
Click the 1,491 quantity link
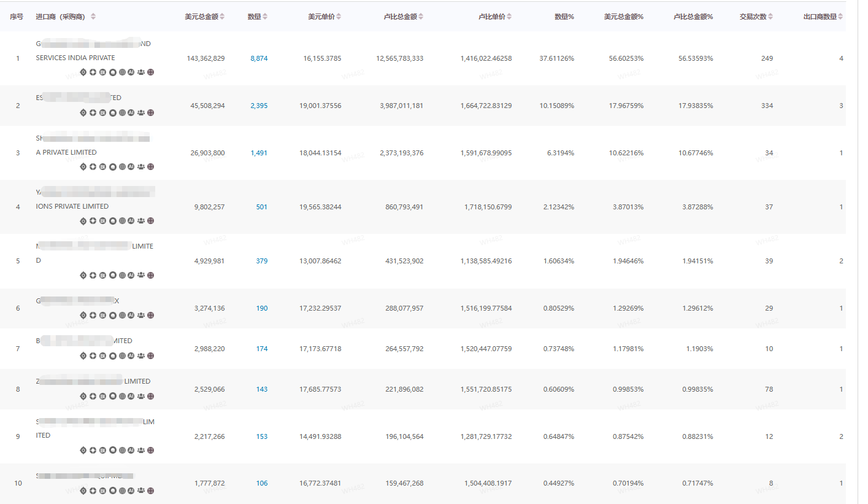click(x=259, y=153)
